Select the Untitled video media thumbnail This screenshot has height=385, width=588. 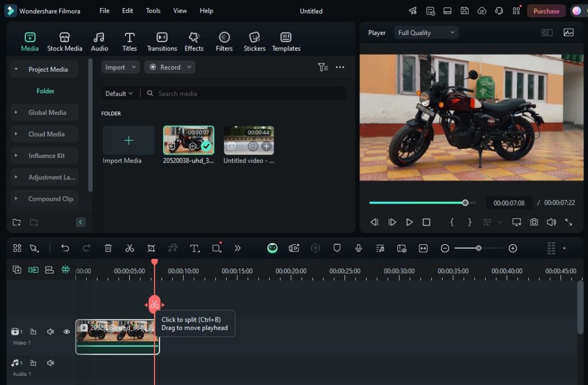tap(249, 140)
